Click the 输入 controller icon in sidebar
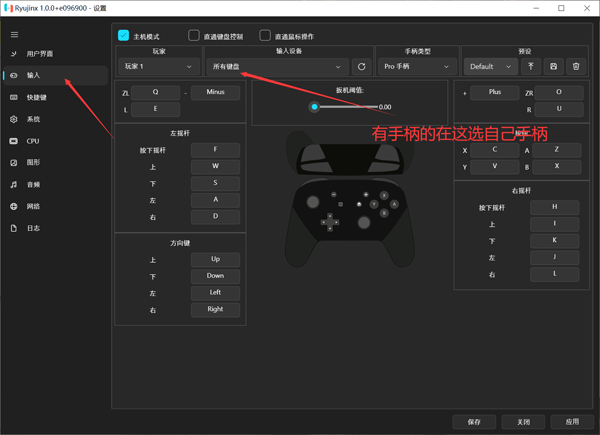 tap(14, 75)
